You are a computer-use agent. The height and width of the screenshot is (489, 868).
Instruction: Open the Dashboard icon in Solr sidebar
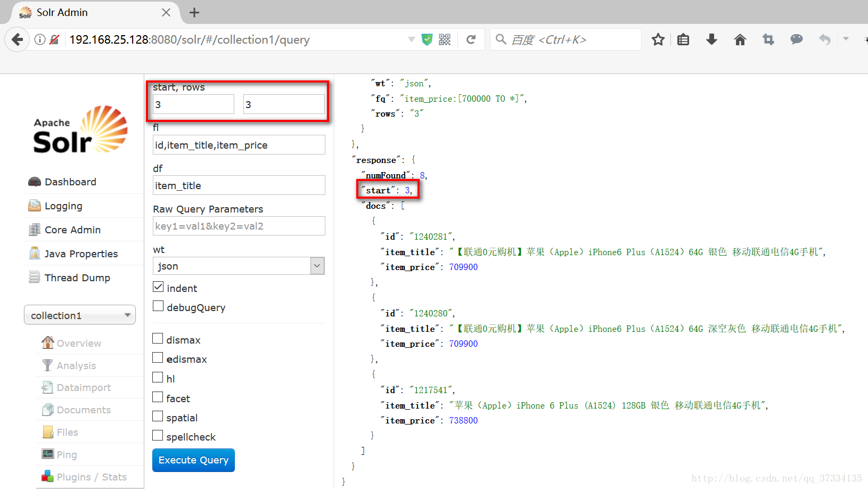[x=35, y=182]
